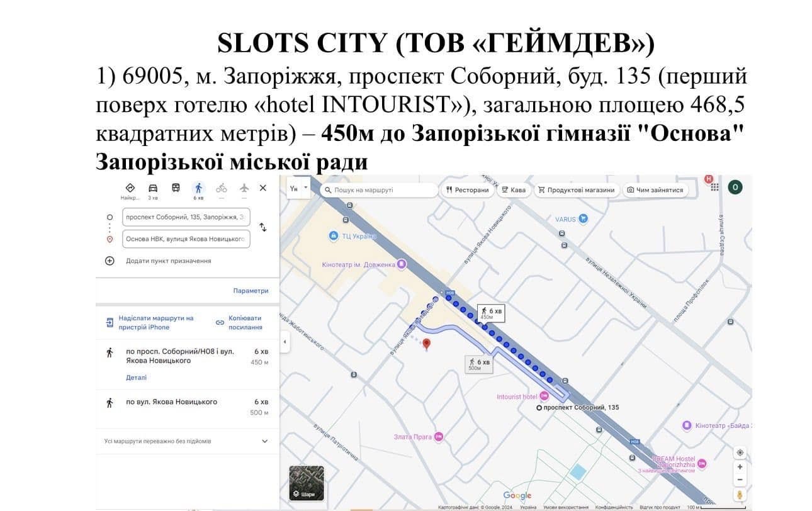This screenshot has height=511, width=812.
Task: Click the Пошук на маршруті search box
Action: pyautogui.click(x=379, y=189)
